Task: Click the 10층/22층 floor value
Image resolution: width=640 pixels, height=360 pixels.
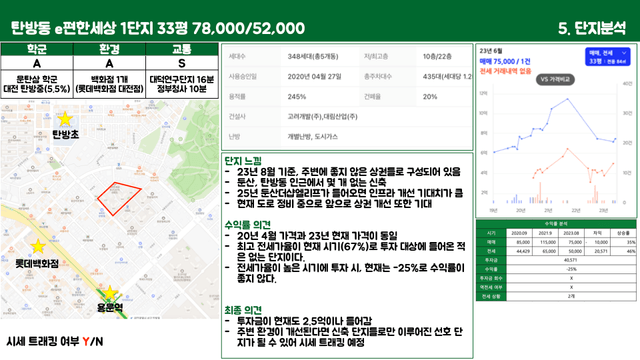Action: (x=437, y=56)
